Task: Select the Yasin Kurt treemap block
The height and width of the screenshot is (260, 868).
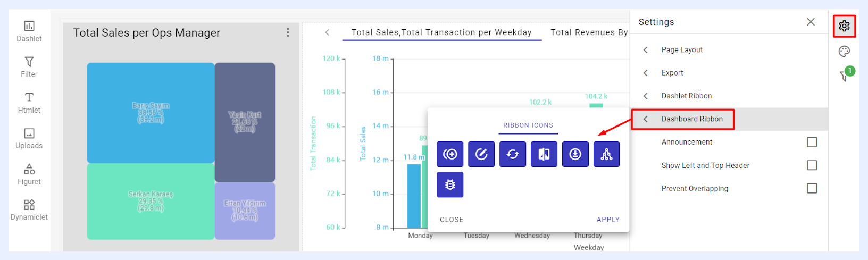Action: [x=245, y=122]
